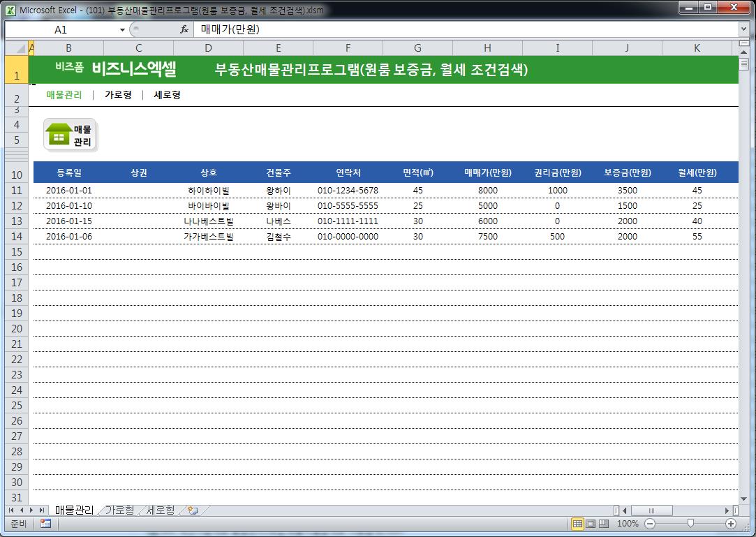Click the 면적(㎡) column header cell
The height and width of the screenshot is (537, 756).
pos(418,172)
